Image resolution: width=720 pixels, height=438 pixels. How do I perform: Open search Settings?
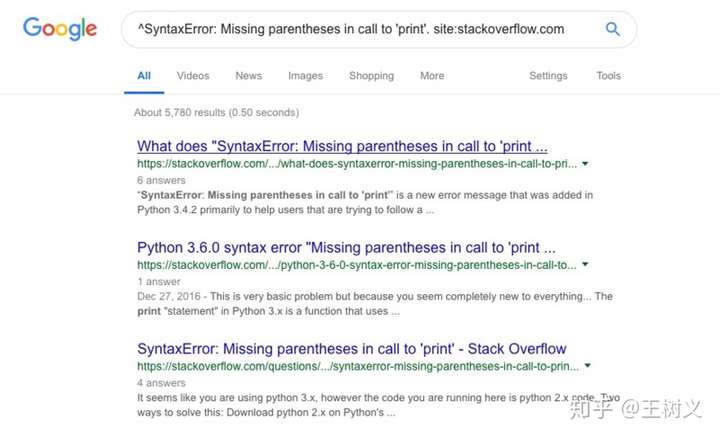548,76
